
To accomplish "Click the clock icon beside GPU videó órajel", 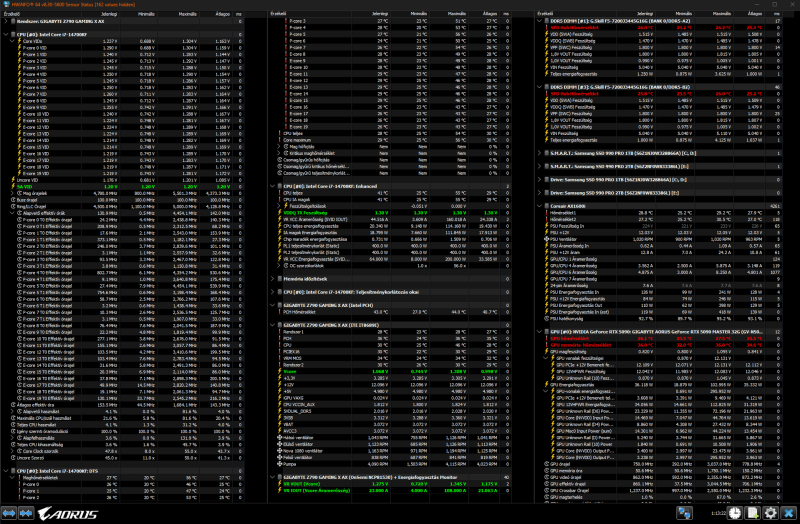I will point(546,477).
